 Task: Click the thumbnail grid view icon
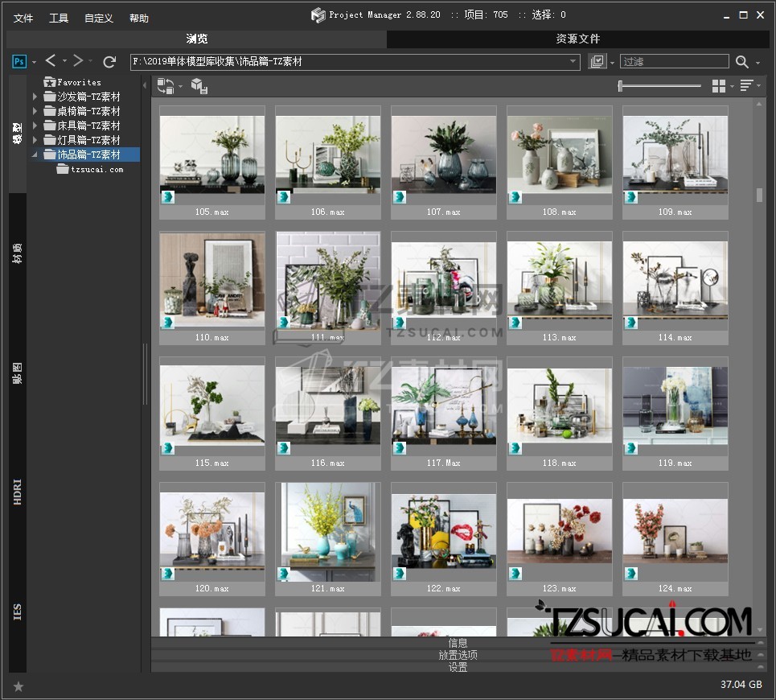point(718,86)
